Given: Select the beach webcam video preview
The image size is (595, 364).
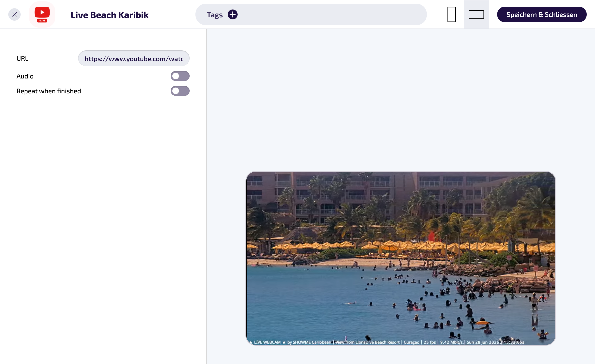Looking at the screenshot, I should coord(401,258).
